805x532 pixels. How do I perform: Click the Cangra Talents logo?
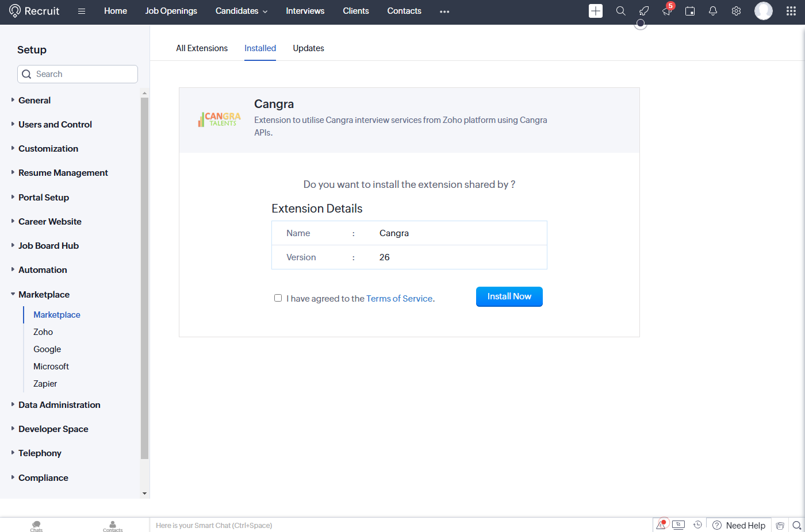coord(219,119)
